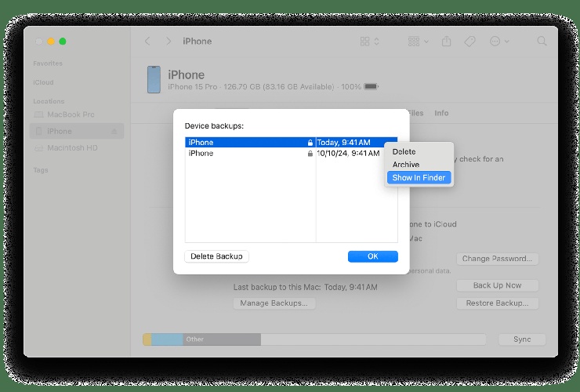Click the Favorites sidebar heading
Screen dimensions: 580x392
click(x=48, y=64)
